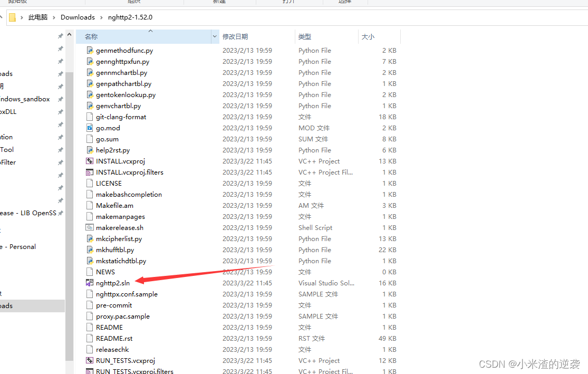Viewport: 588px width, 374px height.
Task: Expand breadcrumb chevron after 此电脑
Action: click(54, 17)
